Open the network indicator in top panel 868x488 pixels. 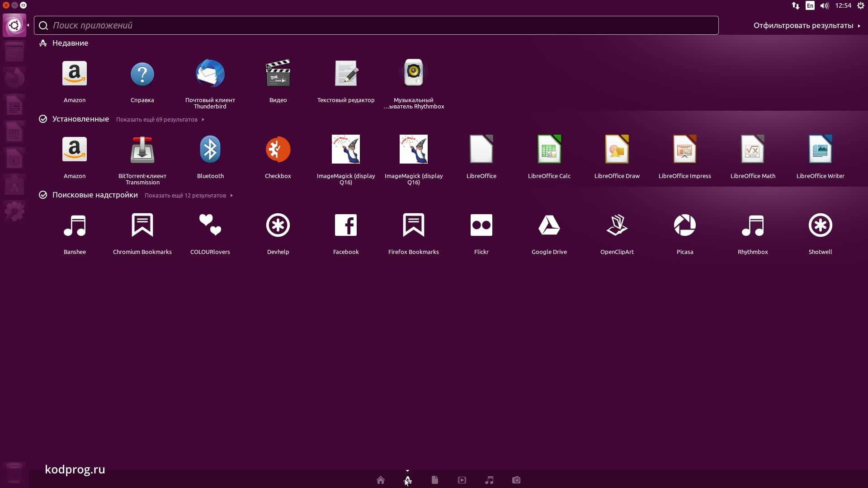pos(795,6)
